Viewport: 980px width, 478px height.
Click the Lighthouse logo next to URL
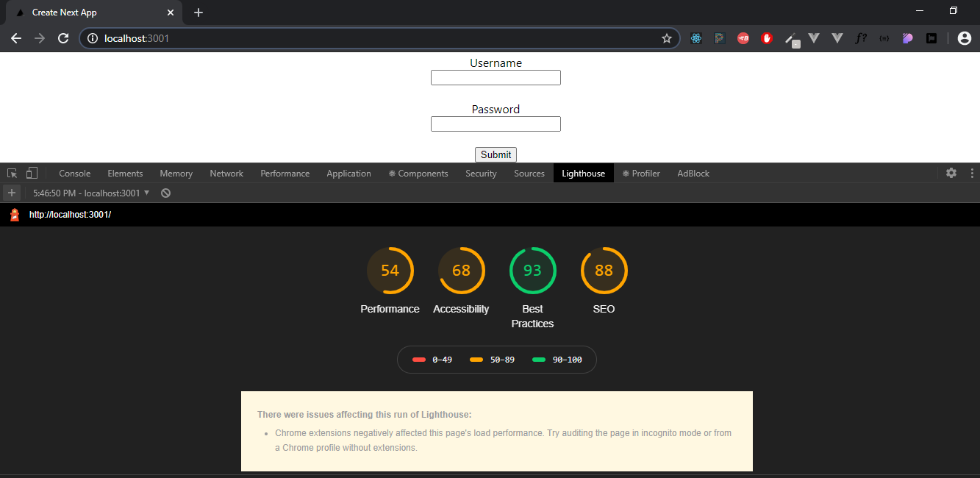[15, 215]
